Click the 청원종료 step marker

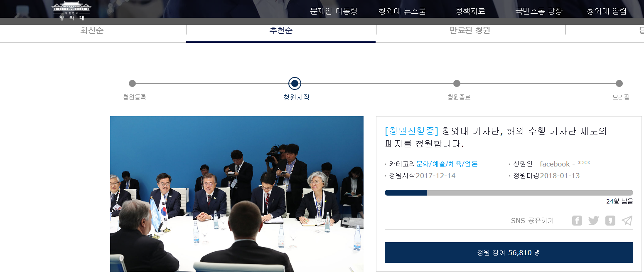pos(457,83)
